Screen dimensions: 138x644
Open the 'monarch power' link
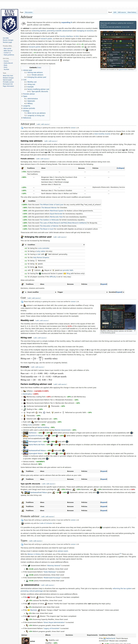click(x=46, y=39)
